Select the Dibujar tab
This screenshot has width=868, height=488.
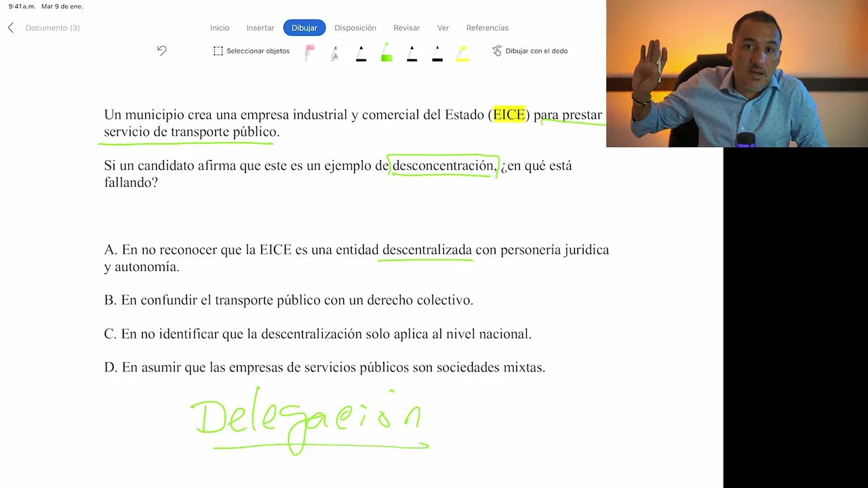point(304,28)
